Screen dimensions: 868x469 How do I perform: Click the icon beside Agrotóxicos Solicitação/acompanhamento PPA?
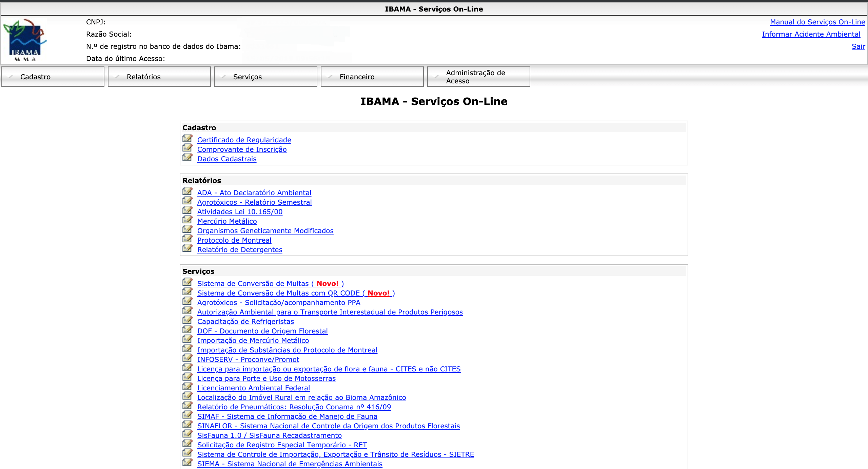pyautogui.click(x=188, y=301)
